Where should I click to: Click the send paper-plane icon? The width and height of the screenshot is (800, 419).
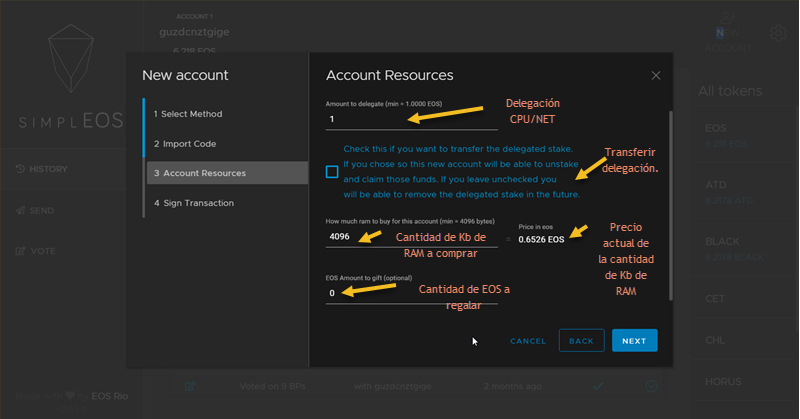click(20, 210)
